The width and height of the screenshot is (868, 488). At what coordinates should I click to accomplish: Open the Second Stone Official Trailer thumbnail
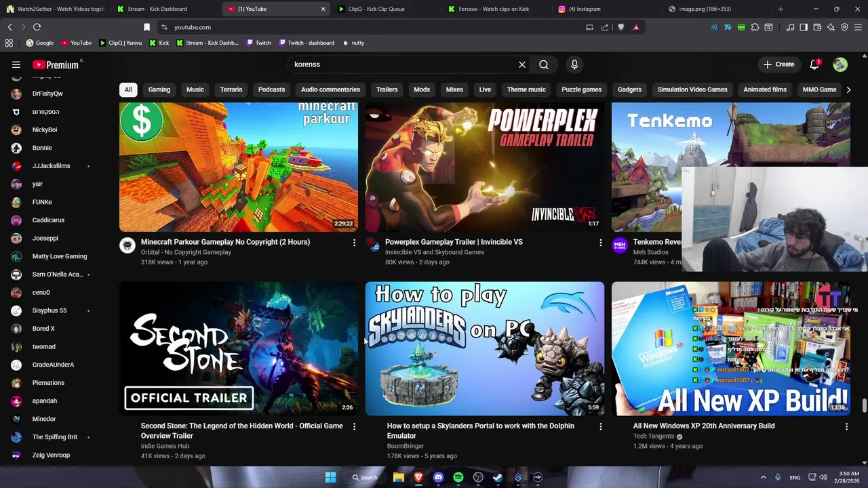(x=239, y=348)
